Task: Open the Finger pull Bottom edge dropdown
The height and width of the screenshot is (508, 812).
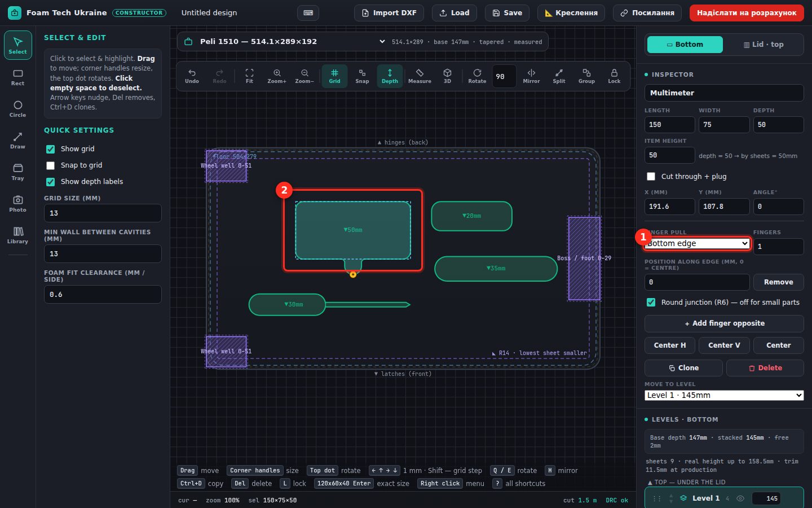Action: (698, 243)
